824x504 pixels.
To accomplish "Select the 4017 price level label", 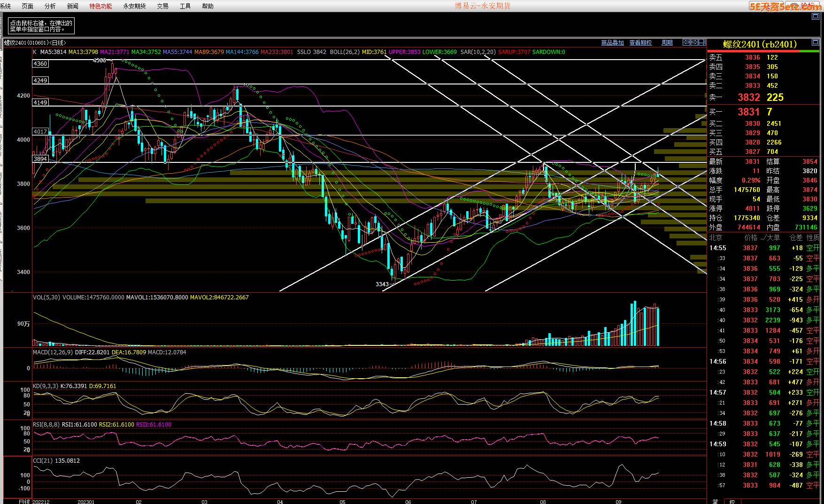I will pyautogui.click(x=40, y=132).
